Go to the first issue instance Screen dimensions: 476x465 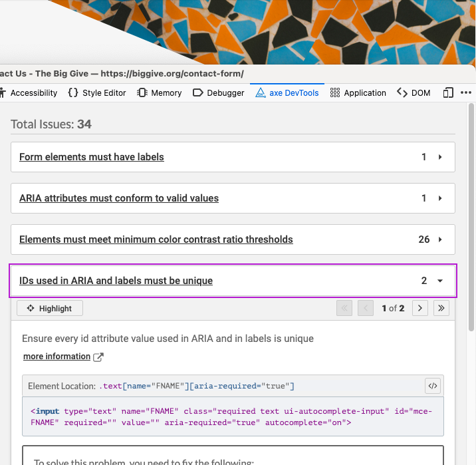pos(344,308)
